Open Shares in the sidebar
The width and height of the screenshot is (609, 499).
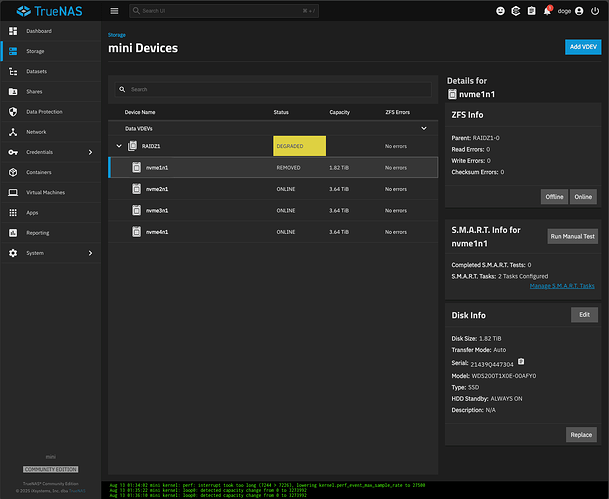coord(50,92)
